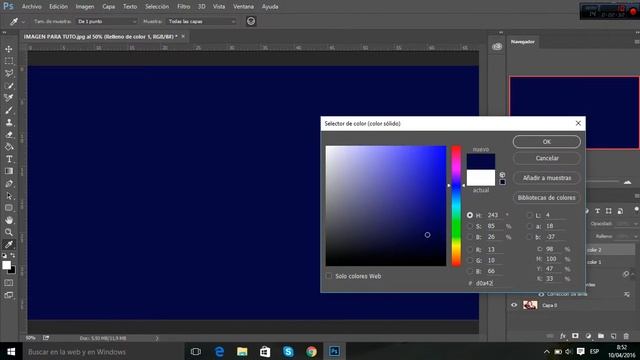Open the Opacidad dropdown in Layers
The height and width of the screenshot is (360, 640).
pyautogui.click(x=636, y=224)
